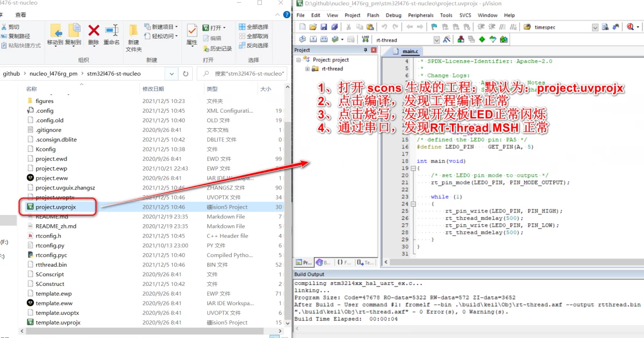Click Translate current file icon
The height and width of the screenshot is (338, 644).
(302, 40)
